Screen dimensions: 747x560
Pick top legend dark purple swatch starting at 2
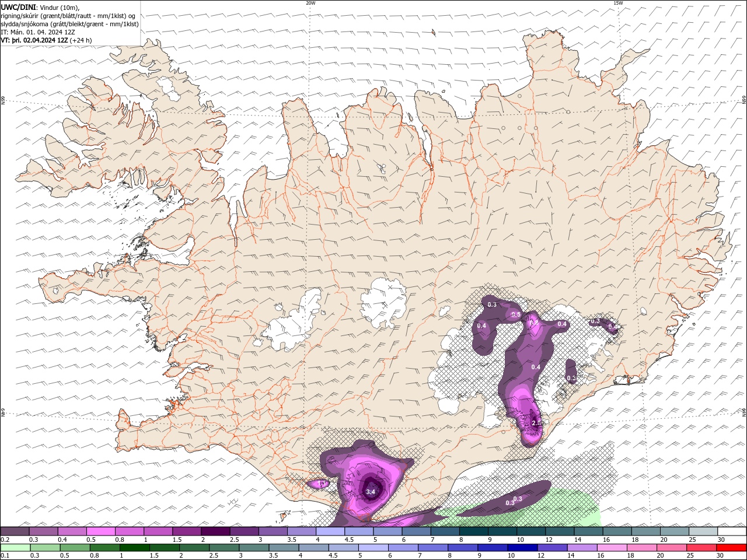tap(215, 531)
